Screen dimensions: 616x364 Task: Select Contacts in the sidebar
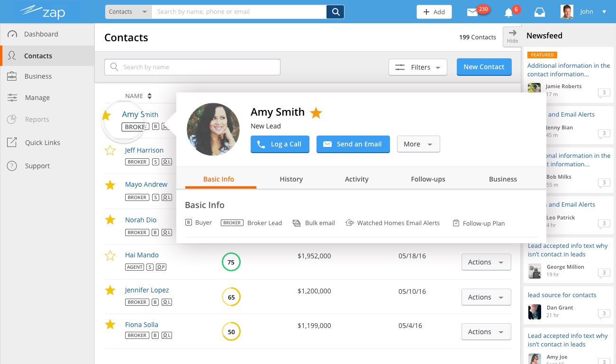(47, 56)
